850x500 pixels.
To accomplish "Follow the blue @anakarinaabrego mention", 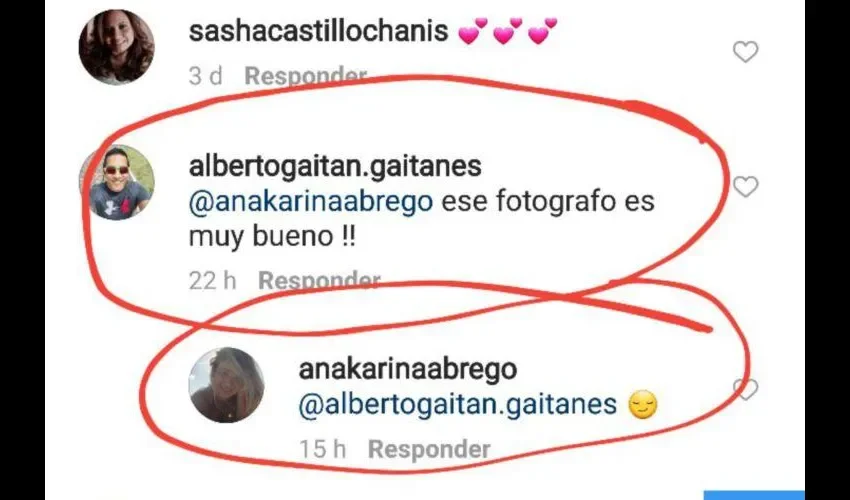I will point(311,202).
